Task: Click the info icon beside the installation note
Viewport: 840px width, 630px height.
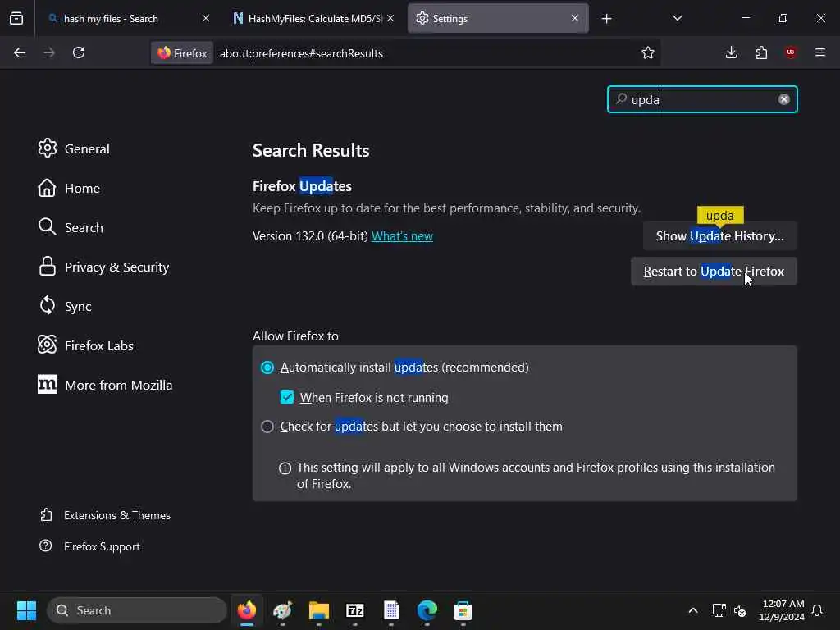Action: click(285, 468)
